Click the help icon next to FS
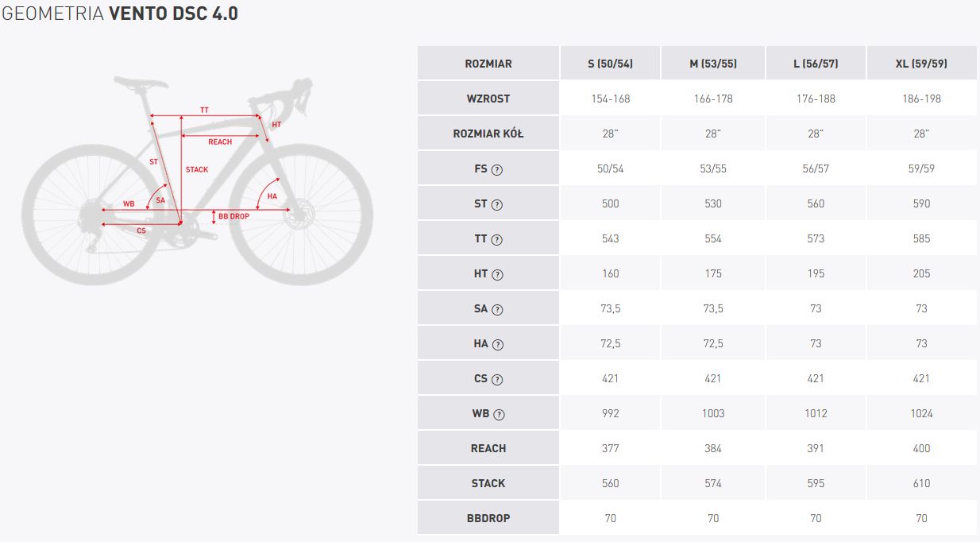Image resolution: width=980 pixels, height=542 pixels. (x=497, y=169)
